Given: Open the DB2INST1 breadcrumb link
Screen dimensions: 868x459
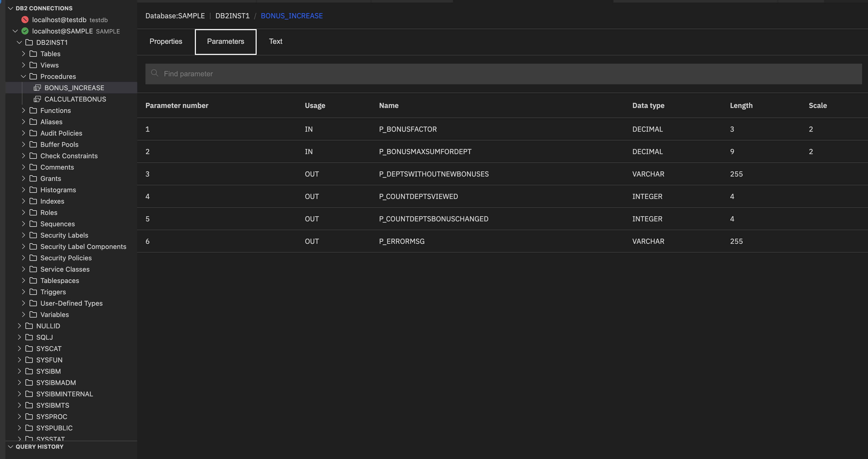Looking at the screenshot, I should [x=232, y=15].
